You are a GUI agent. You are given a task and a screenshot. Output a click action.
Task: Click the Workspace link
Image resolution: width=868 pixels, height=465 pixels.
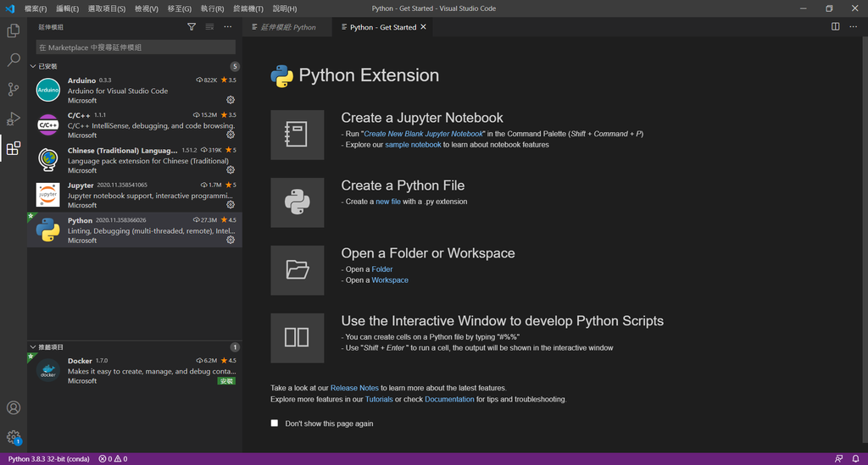coord(390,280)
